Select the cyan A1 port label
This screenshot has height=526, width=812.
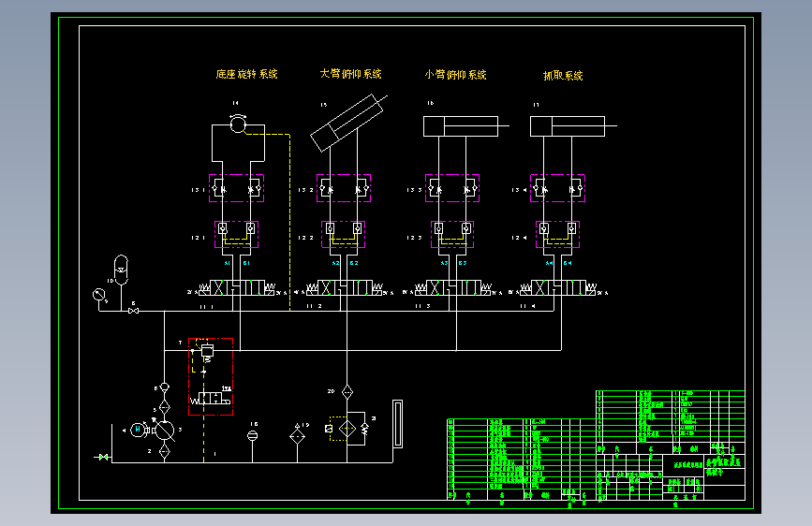228,263
